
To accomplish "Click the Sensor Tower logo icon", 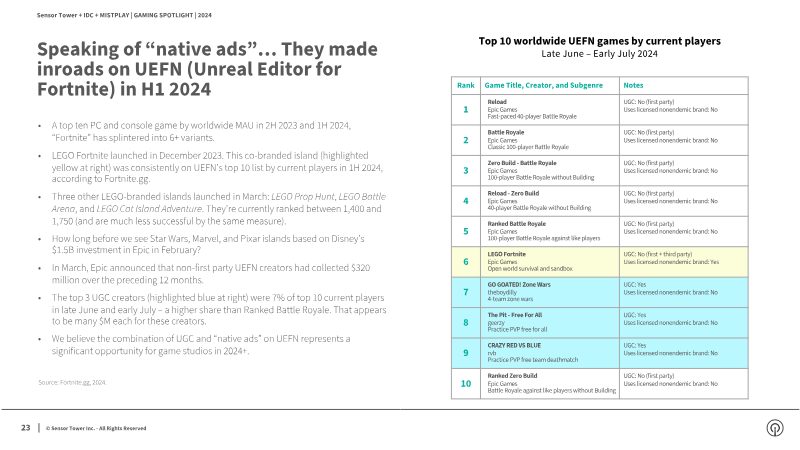I will tap(775, 428).
